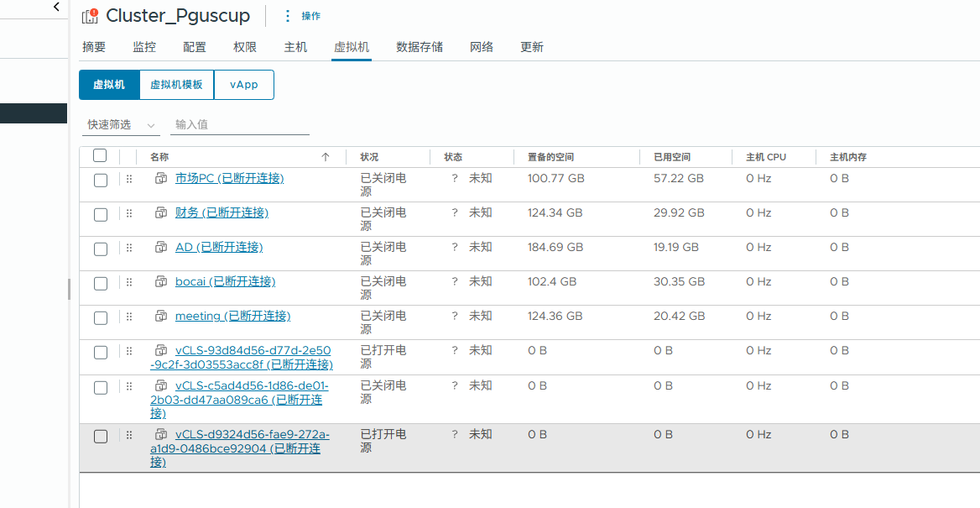
Task: Tick the bocai row checkbox
Action: [101, 284]
